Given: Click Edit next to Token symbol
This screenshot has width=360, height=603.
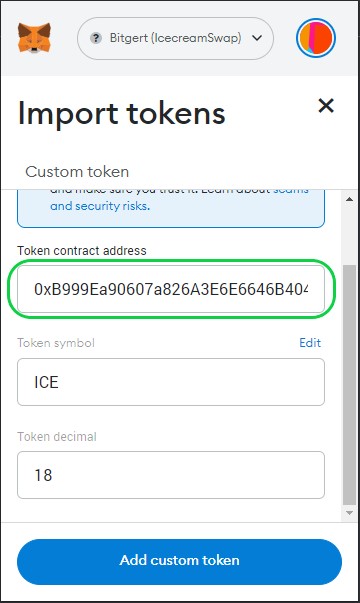Looking at the screenshot, I should point(310,343).
